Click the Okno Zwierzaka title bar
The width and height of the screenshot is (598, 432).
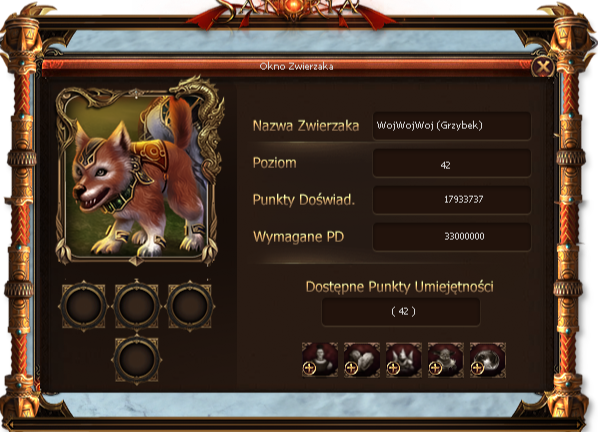coord(288,66)
